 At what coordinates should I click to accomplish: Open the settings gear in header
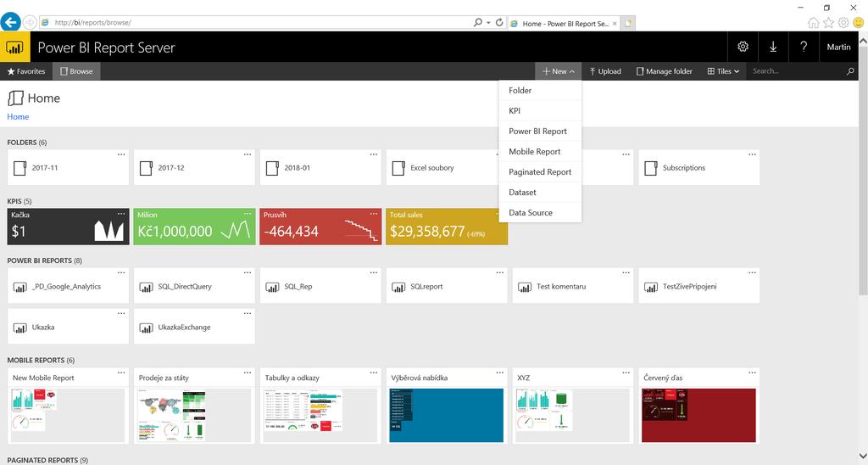pyautogui.click(x=743, y=48)
